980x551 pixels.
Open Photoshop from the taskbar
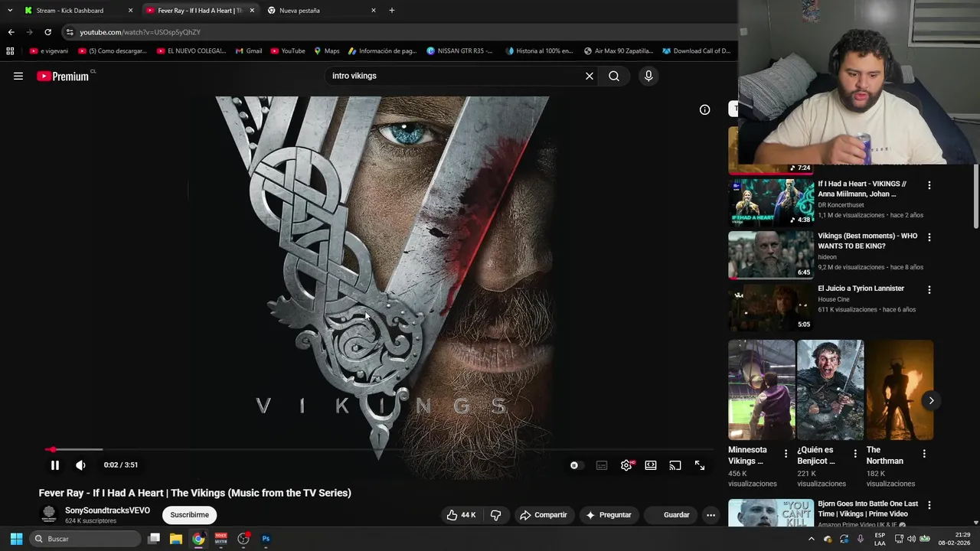pos(266,539)
